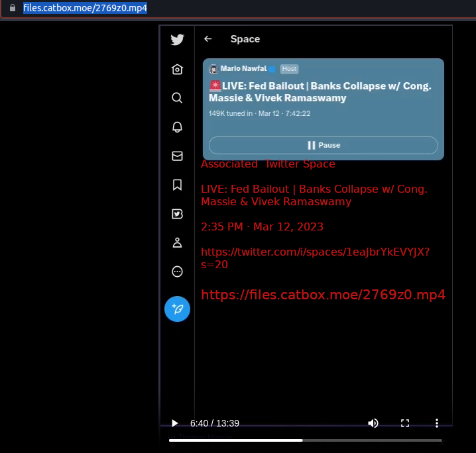Click the red files.catbox.moe URL overlay text
The width and height of the screenshot is (476, 453).
coord(324,295)
